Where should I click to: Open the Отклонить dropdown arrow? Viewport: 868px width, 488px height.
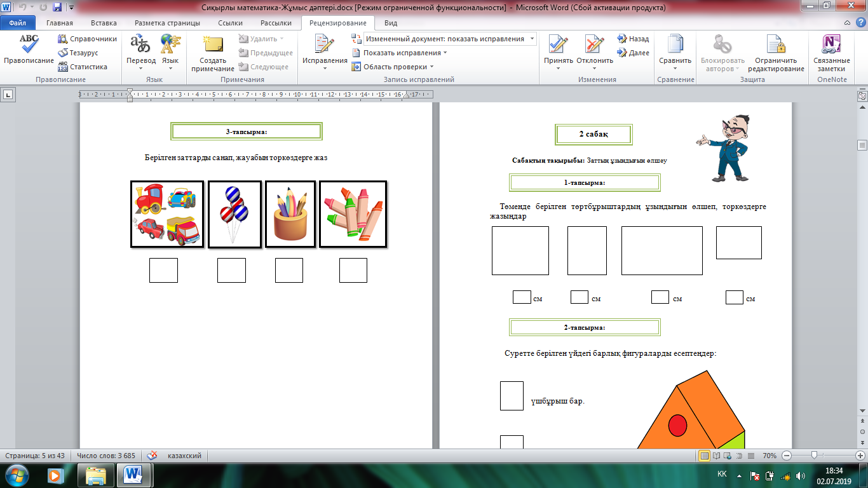coord(595,67)
